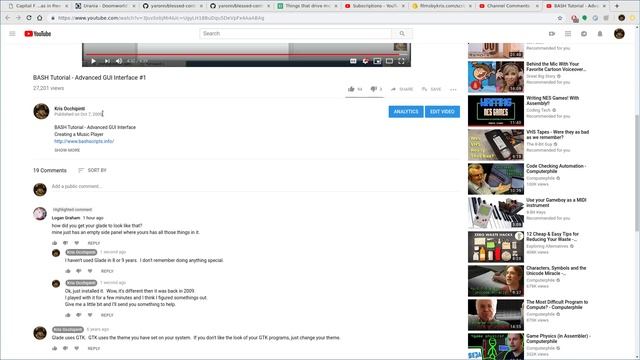Open the create video camera icon
This screenshot has width=640, height=360.
coord(552,33)
